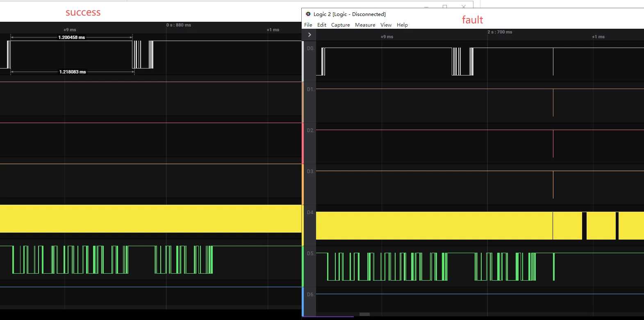
Task: Click the D5 channel's green color strip
Action: pos(303,267)
